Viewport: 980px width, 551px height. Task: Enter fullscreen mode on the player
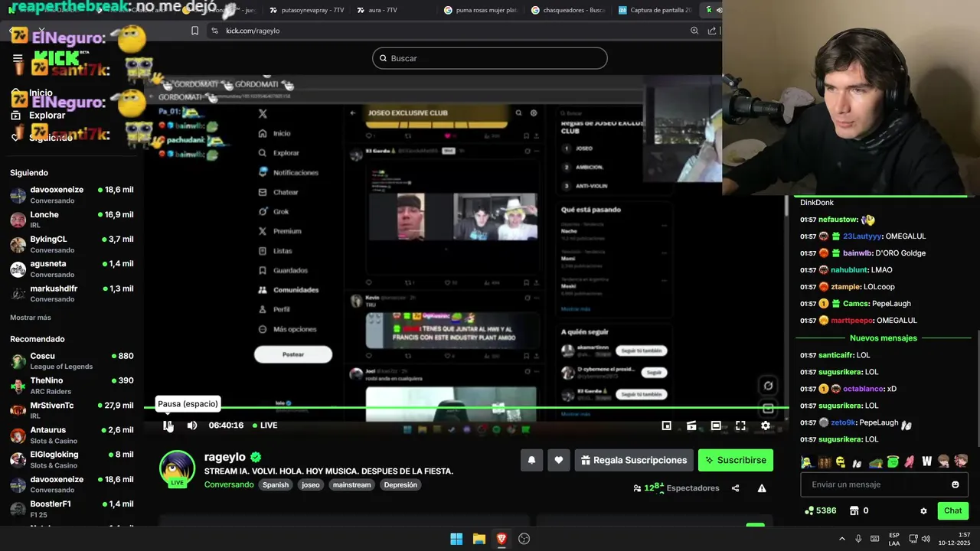[x=740, y=425]
